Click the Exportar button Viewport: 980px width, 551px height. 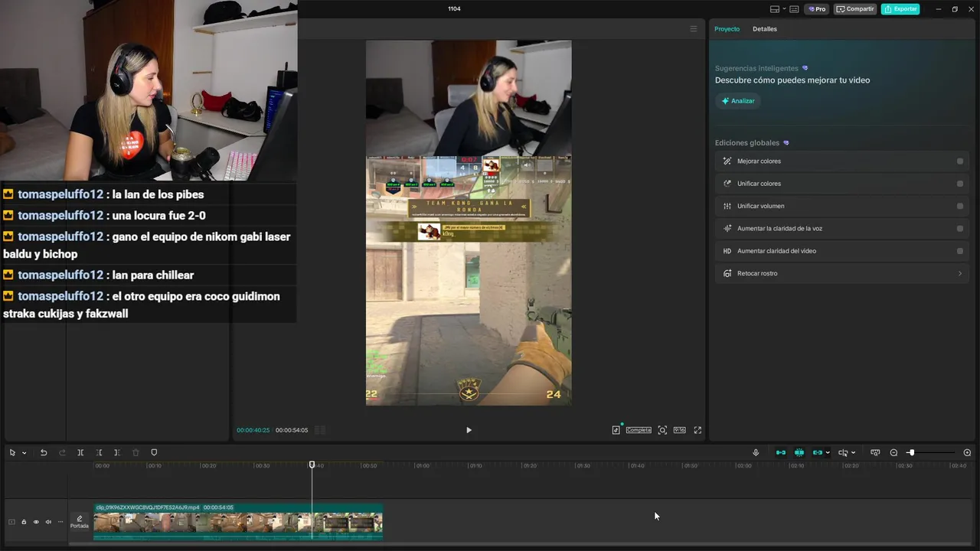900,9
